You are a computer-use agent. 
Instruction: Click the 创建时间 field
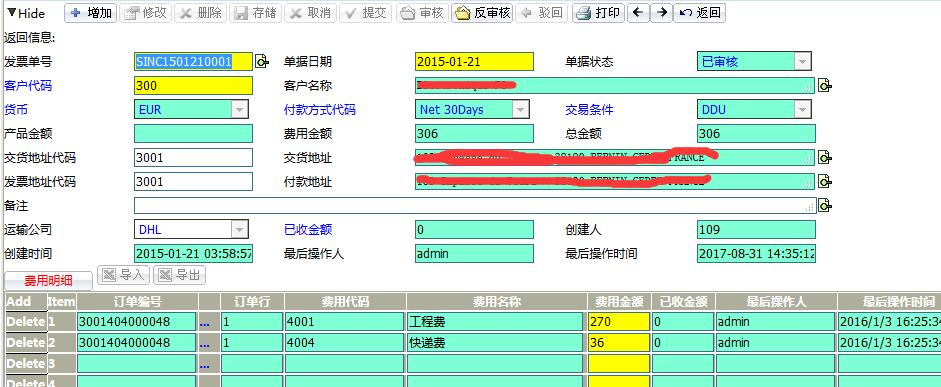193,253
